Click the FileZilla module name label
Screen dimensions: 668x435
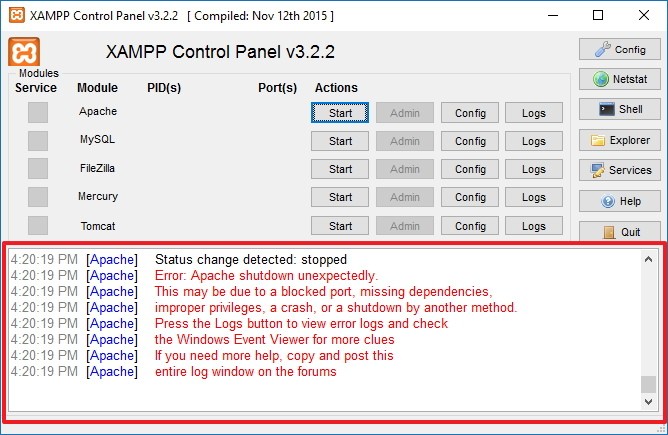97,168
